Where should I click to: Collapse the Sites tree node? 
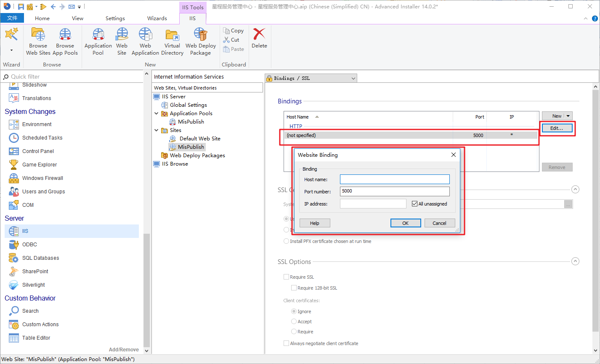(x=157, y=130)
